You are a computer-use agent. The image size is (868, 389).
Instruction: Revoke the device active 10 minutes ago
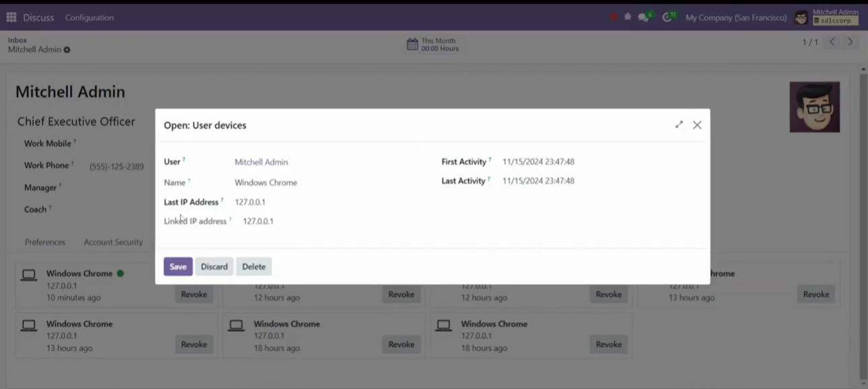pos(194,294)
